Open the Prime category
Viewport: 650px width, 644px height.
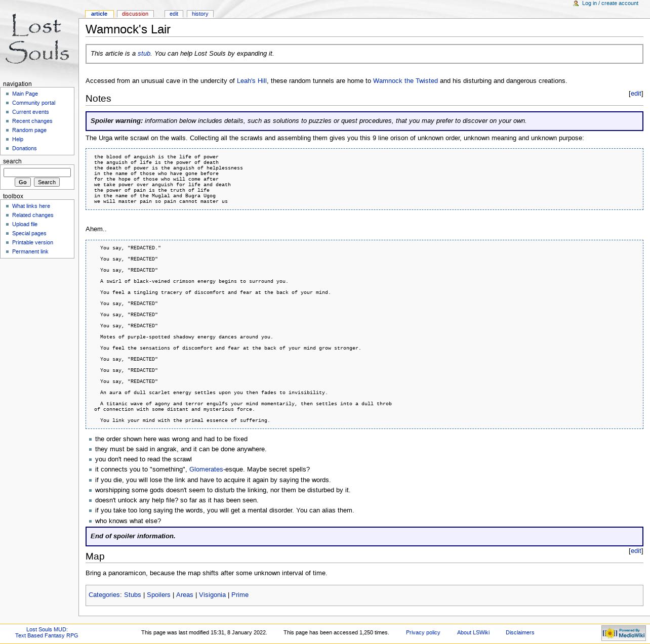coord(240,595)
